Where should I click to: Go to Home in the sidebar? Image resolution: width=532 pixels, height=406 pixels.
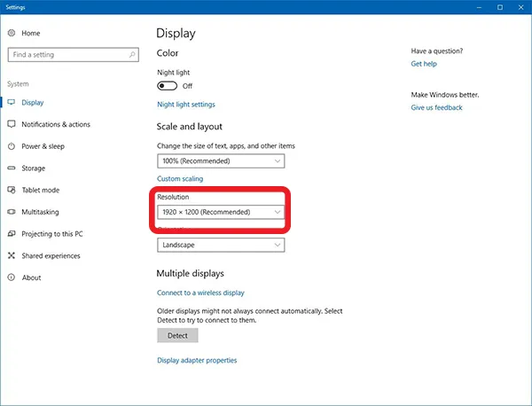click(x=31, y=33)
